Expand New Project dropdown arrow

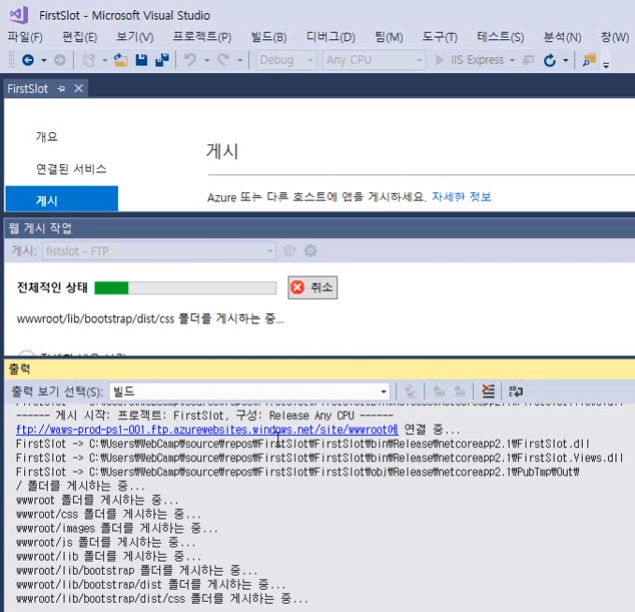pyautogui.click(x=104, y=61)
